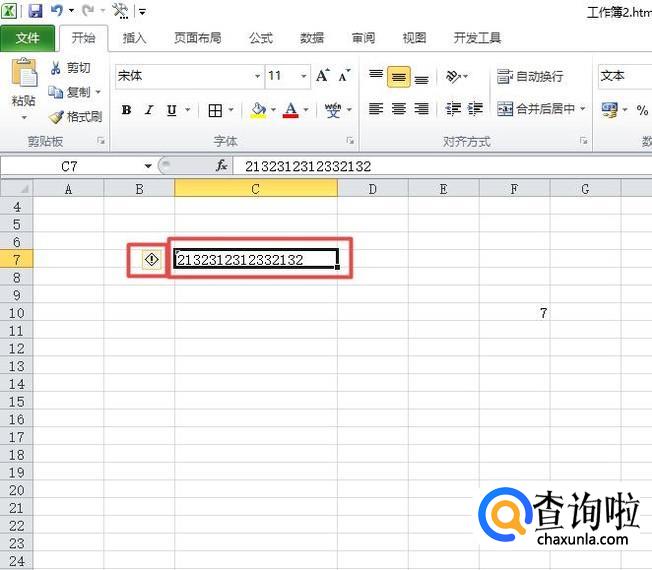The image size is (652, 570).
Task: Expand font color dropdown arrow
Action: coord(306,110)
